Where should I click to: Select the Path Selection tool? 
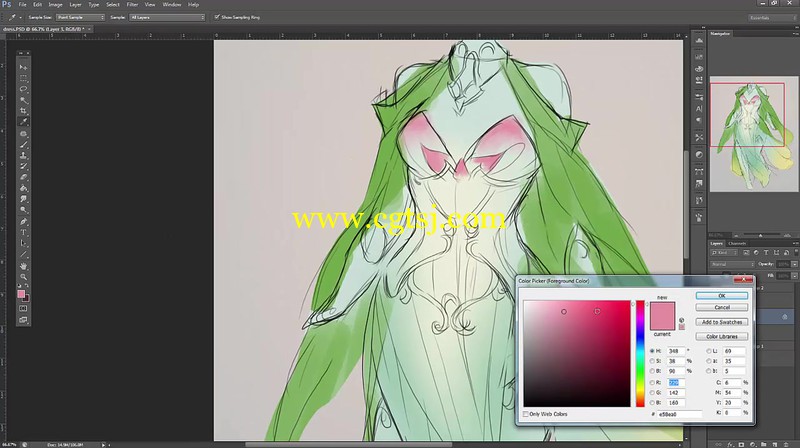pyautogui.click(x=23, y=244)
